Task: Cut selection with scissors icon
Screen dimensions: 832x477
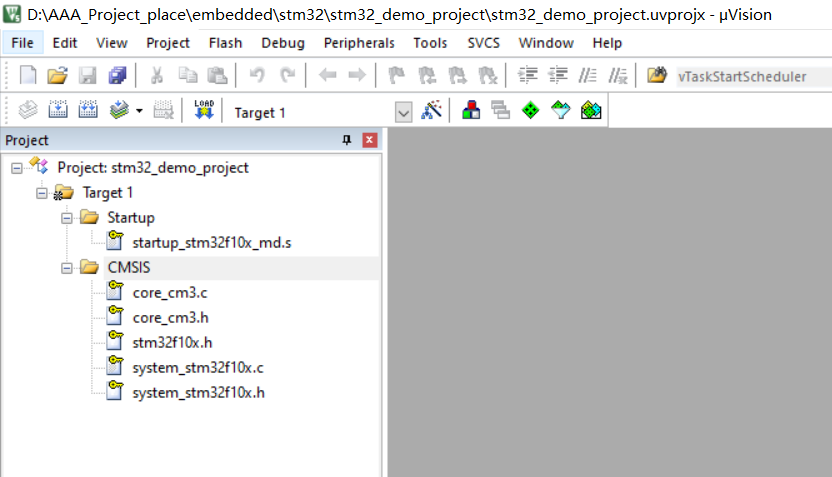Action: [157, 75]
